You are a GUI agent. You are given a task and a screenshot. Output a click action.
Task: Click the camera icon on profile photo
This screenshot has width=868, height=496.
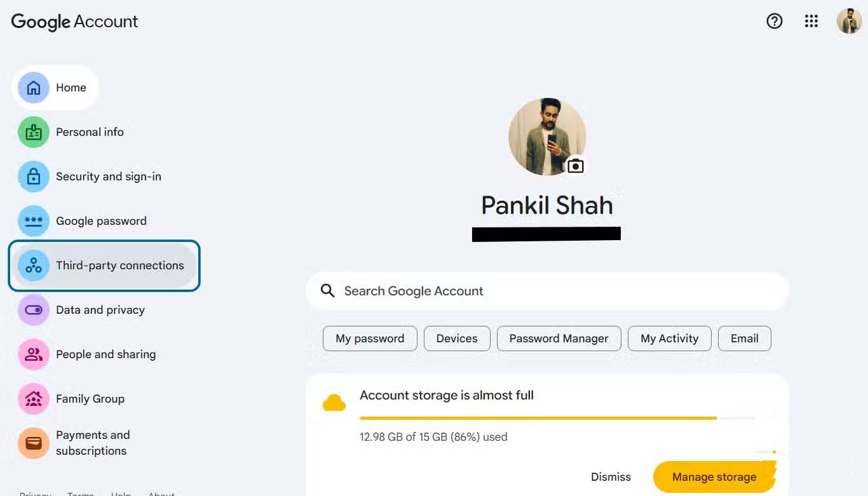[x=576, y=166]
